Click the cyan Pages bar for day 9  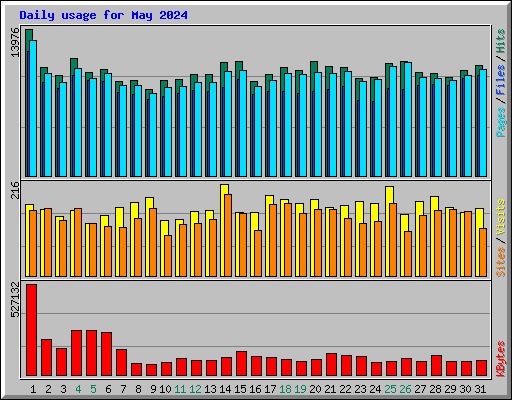(x=153, y=135)
